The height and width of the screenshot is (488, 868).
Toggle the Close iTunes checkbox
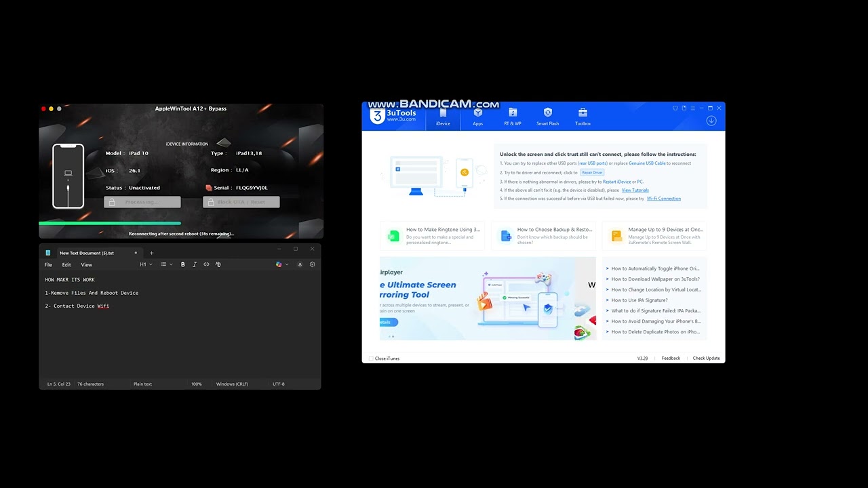click(371, 359)
